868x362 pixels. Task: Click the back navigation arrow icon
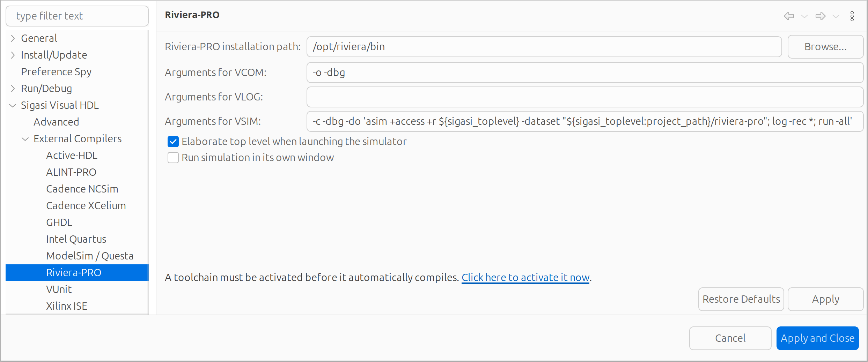[789, 16]
